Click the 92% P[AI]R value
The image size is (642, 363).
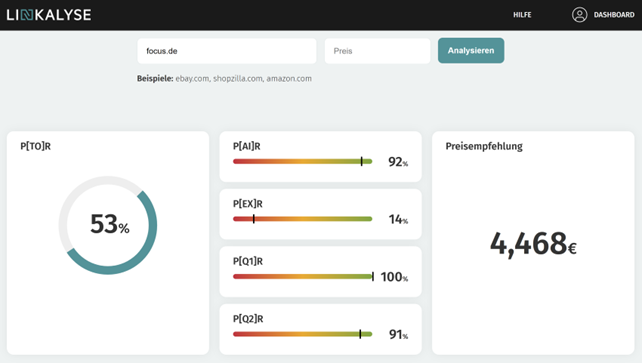click(x=398, y=162)
